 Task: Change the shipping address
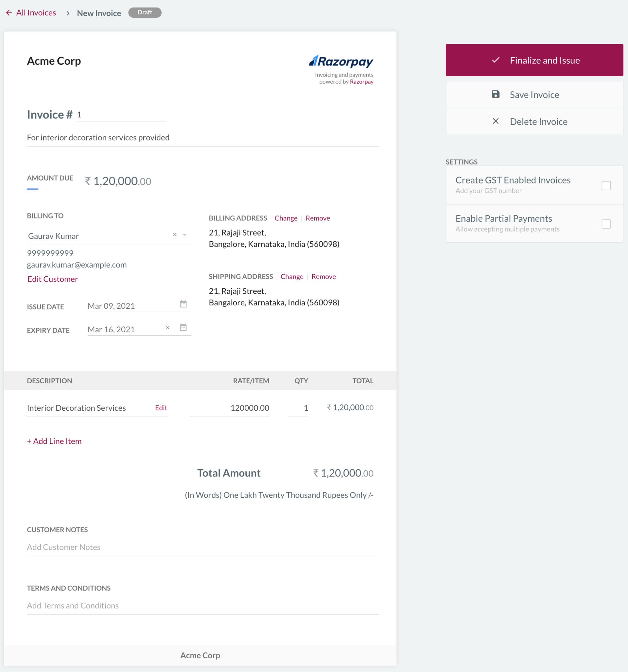coord(292,277)
